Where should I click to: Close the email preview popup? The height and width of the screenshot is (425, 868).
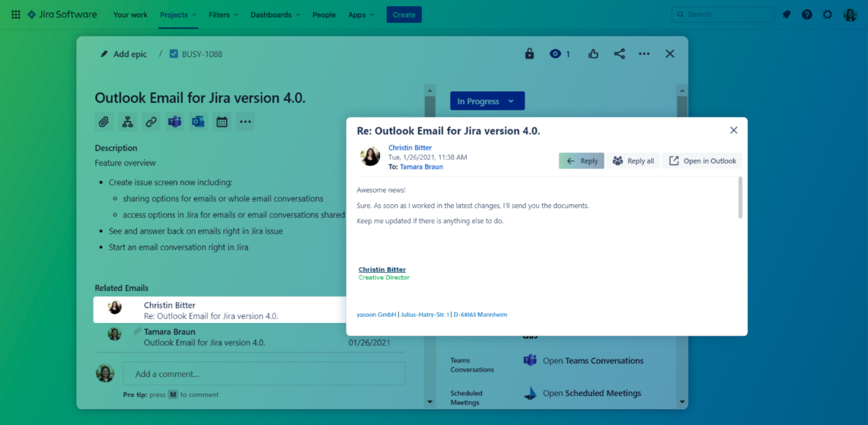(x=733, y=130)
